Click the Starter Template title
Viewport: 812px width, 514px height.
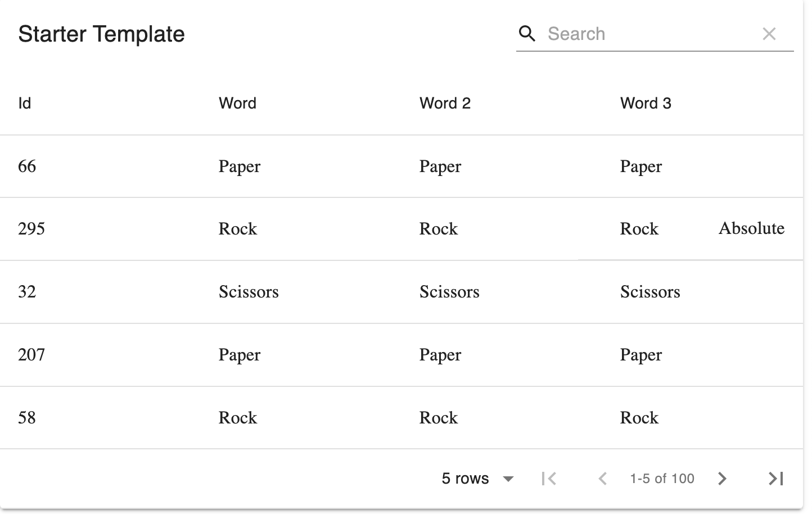pyautogui.click(x=101, y=34)
